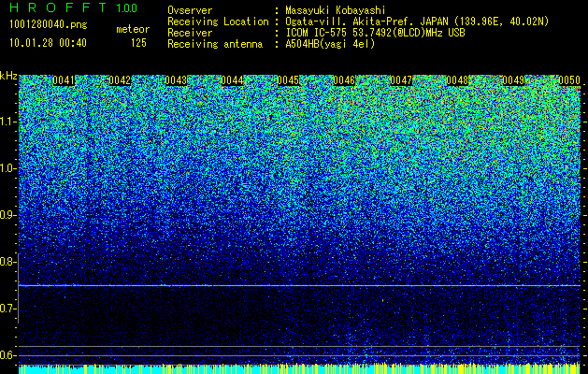The height and width of the screenshot is (374, 588).
Task: Click the 0042 time marker
Action: click(120, 80)
